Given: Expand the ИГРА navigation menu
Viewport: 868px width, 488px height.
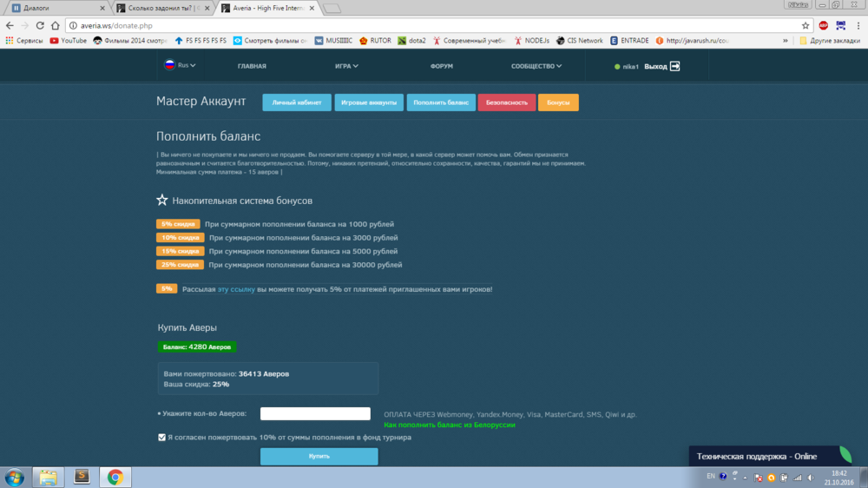Looking at the screenshot, I should (x=346, y=66).
